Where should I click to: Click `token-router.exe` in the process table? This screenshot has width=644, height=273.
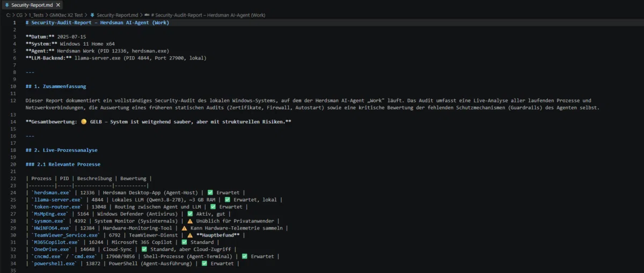(57, 206)
